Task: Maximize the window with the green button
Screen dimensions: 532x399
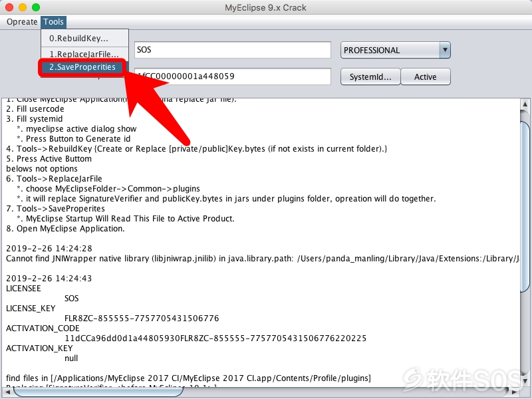Action: pyautogui.click(x=36, y=7)
